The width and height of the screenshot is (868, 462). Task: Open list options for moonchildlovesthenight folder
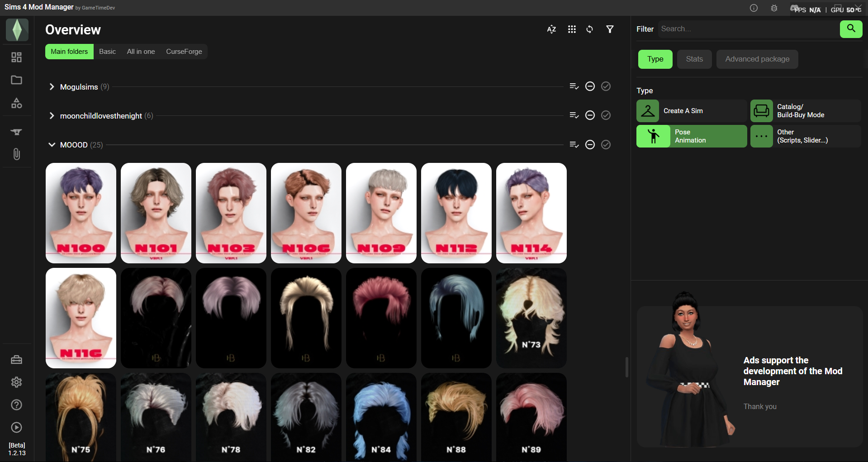(574, 115)
